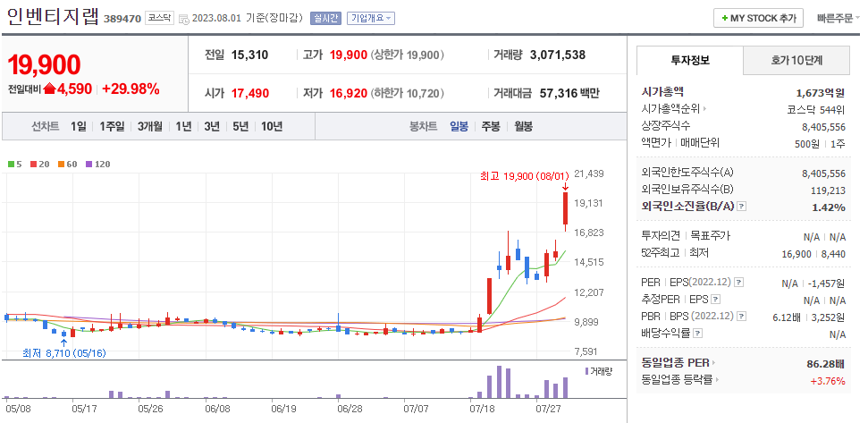Click the green 5-day moving average legend
868x423 pixels.
tap(15, 164)
